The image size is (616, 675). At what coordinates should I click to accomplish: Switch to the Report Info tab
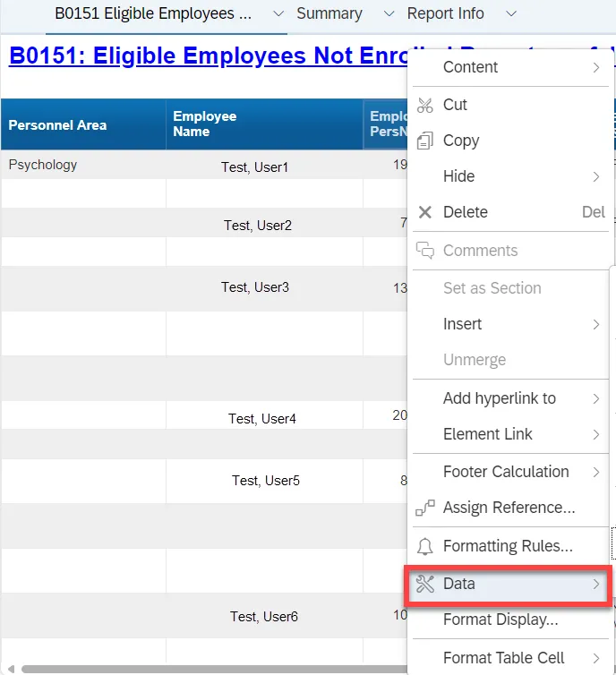[445, 14]
